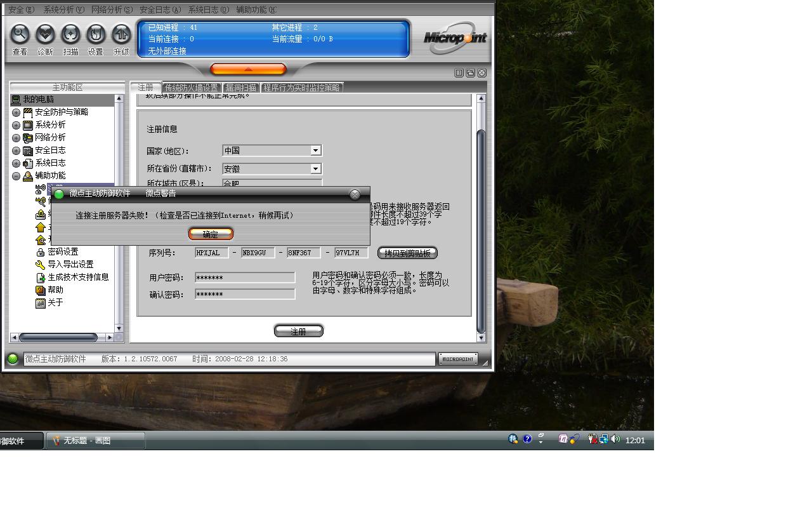812x508 pixels.
Task: Switch to the 传统防火墙设置 tab
Action: click(x=192, y=88)
